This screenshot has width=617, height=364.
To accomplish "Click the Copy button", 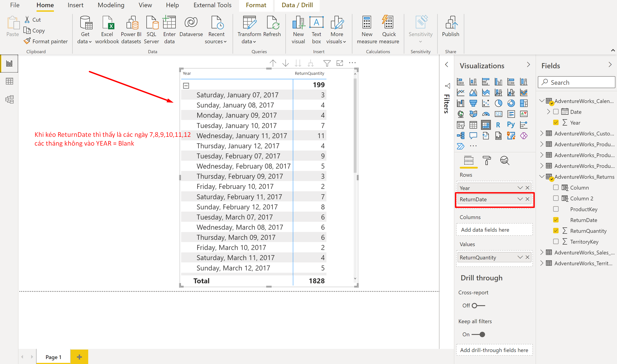I will (34, 30).
